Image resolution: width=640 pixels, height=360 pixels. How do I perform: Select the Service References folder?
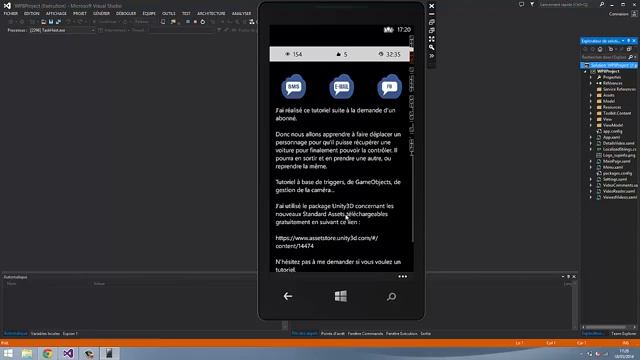coord(619,89)
